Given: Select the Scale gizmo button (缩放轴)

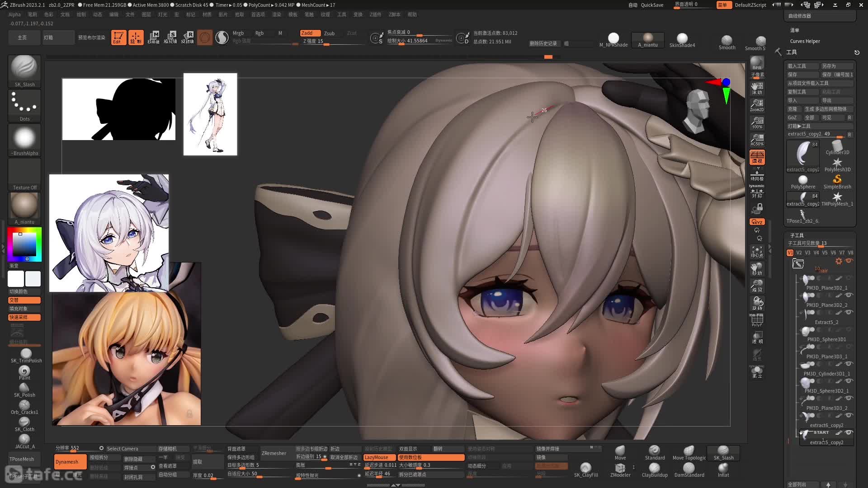Looking at the screenshot, I should pyautogui.click(x=170, y=38).
